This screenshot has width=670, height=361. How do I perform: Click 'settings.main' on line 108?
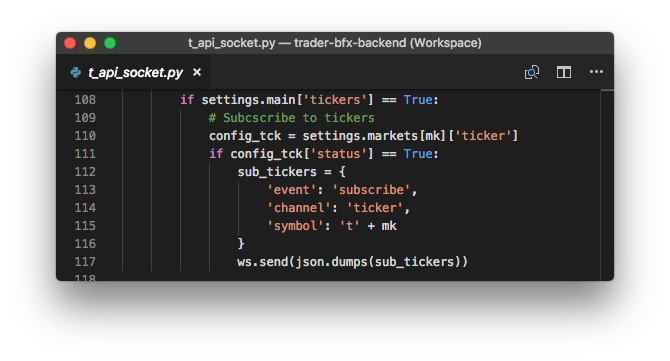coord(248,100)
